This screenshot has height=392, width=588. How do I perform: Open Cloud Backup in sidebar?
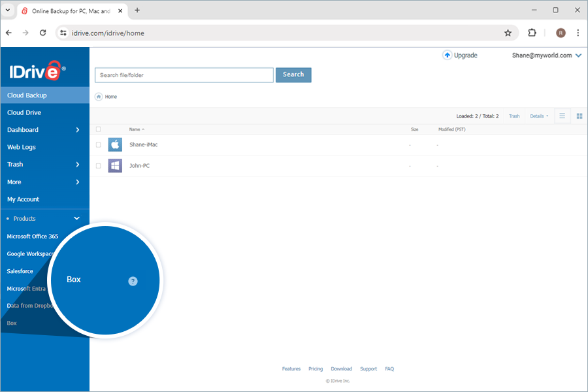[45, 95]
